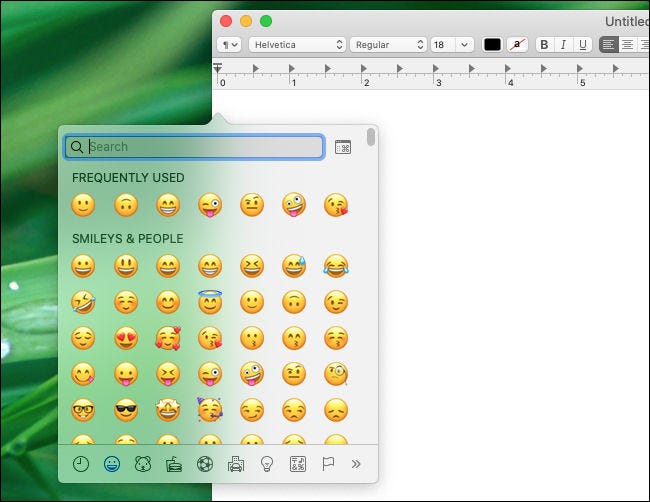Click the yellow minimize button of TextEdit
This screenshot has height=502, width=650.
coord(246,21)
